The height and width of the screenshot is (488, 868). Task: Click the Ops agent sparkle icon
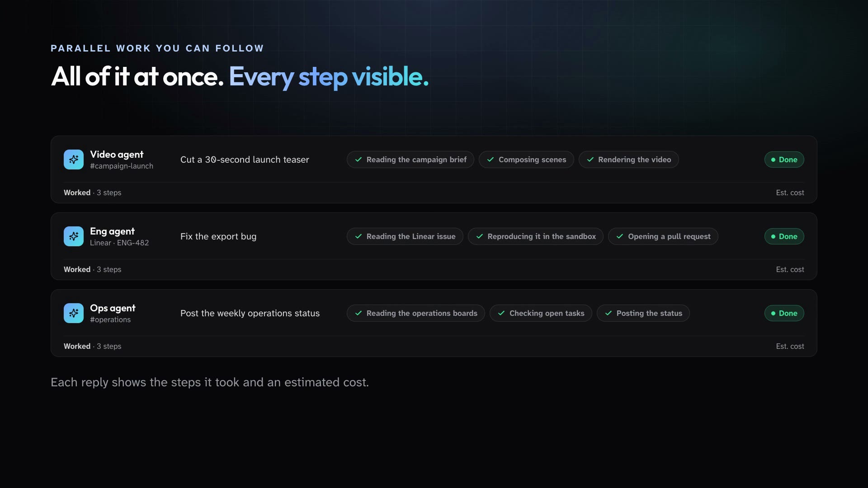pos(74,313)
